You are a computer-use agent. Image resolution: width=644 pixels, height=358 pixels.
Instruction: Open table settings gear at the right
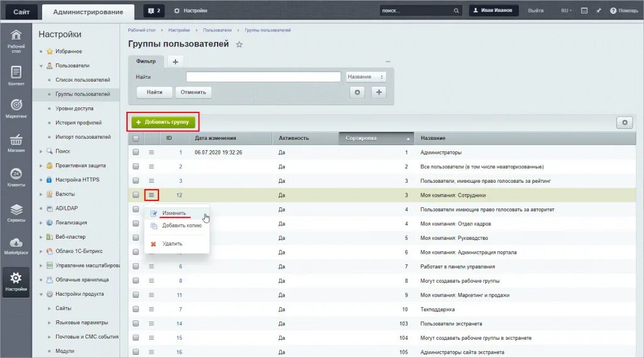click(625, 122)
